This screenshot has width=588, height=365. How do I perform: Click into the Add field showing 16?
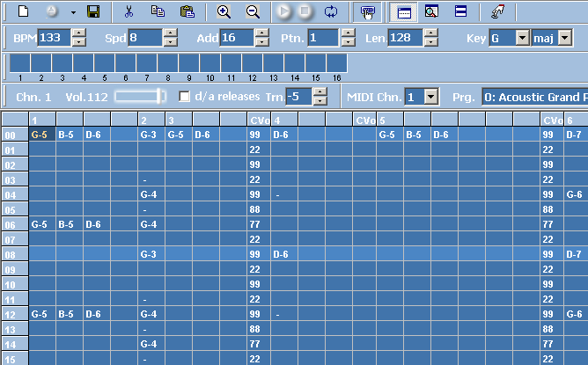(237, 38)
